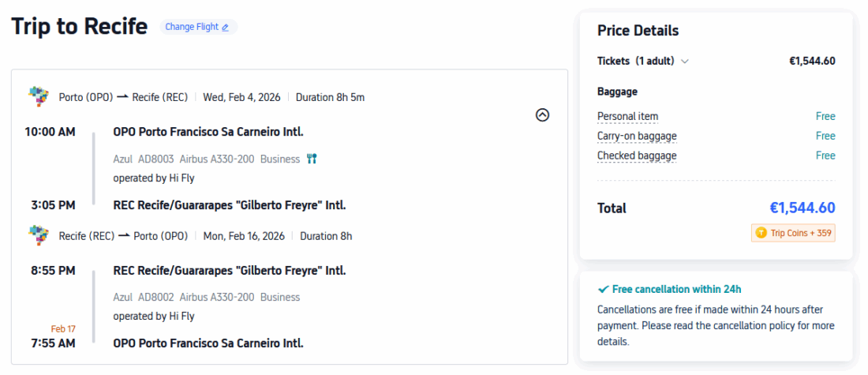Click the Feb 17 next-day arrival label
868x375 pixels.
pos(63,328)
